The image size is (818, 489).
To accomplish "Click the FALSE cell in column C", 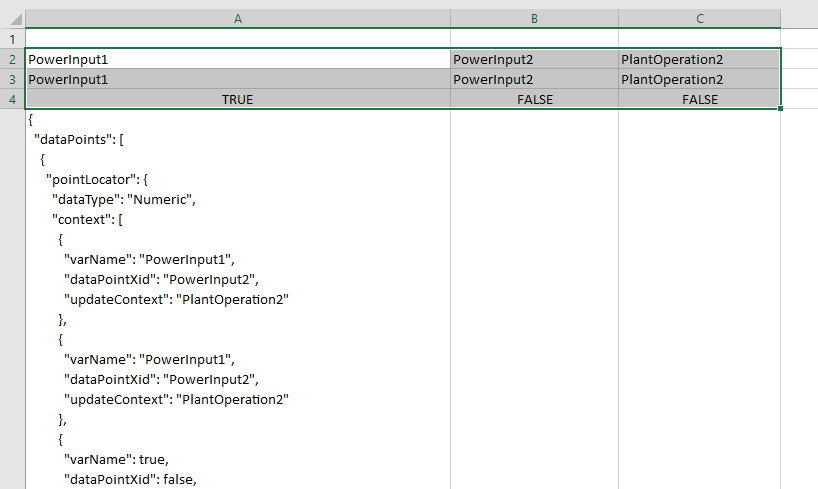I will click(x=699, y=99).
